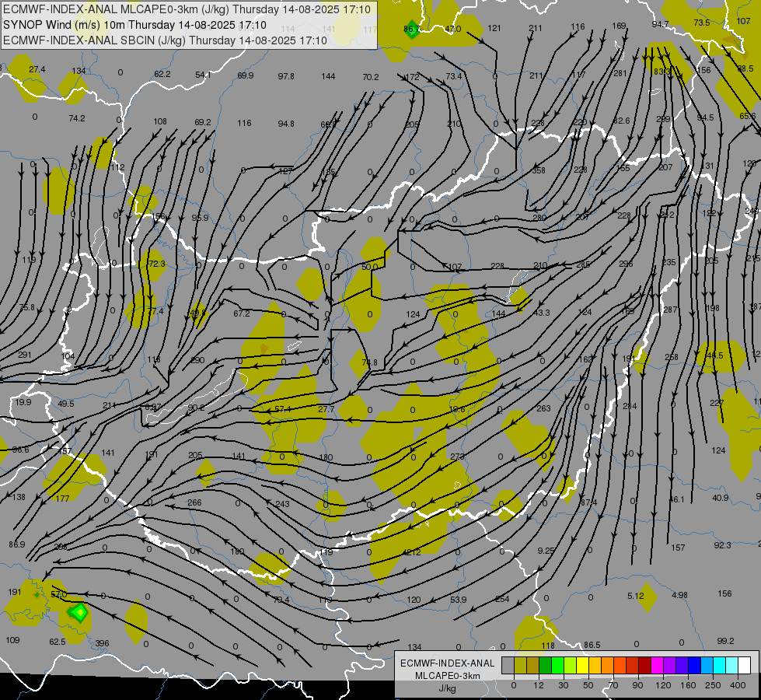
Task: Click the map value 266
Action: click(194, 502)
